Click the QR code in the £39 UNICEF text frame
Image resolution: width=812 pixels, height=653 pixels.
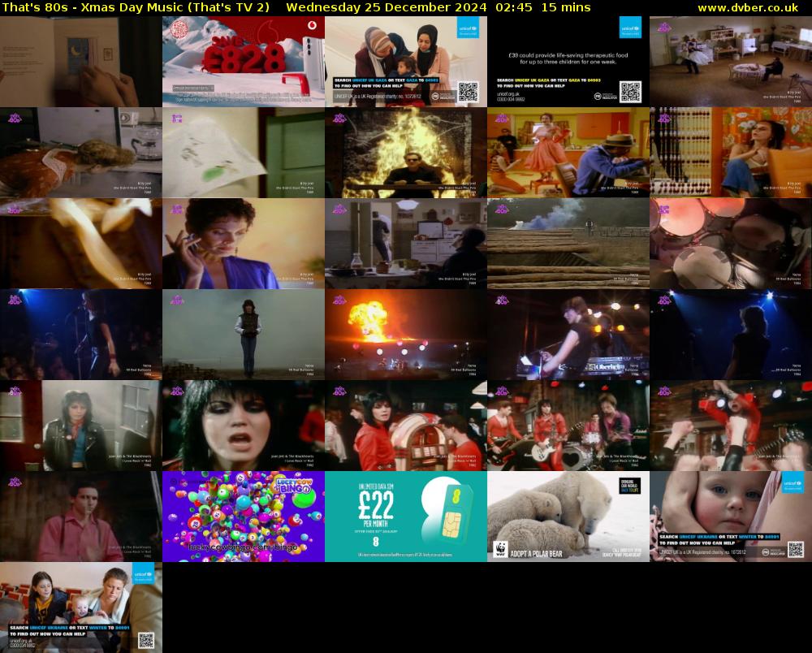point(630,92)
